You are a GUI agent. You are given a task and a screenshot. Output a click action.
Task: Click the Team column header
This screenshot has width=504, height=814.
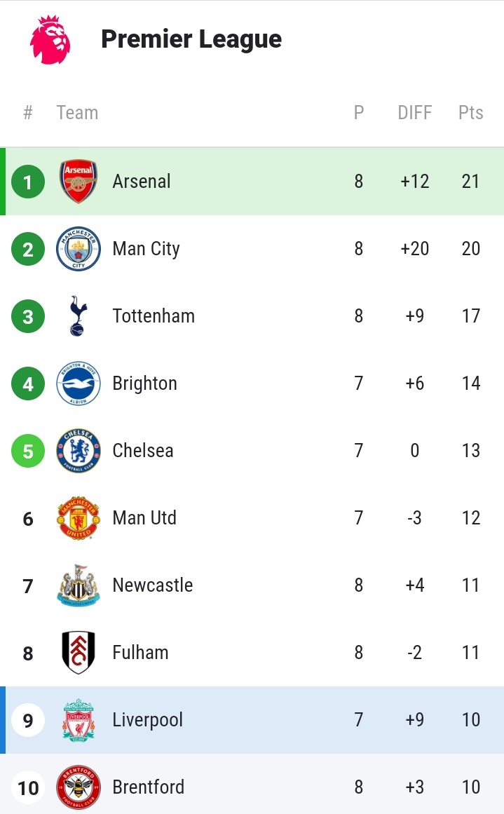77,113
